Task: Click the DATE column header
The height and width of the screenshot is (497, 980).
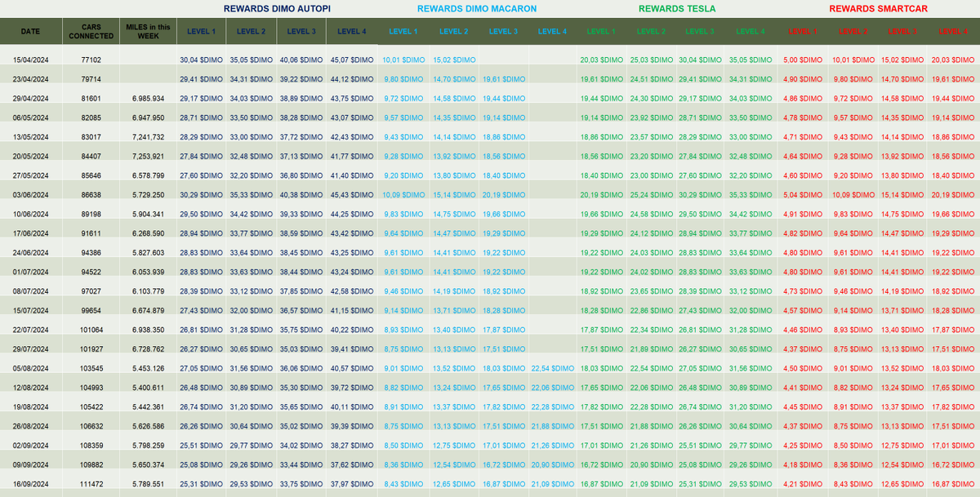Action: tap(30, 31)
